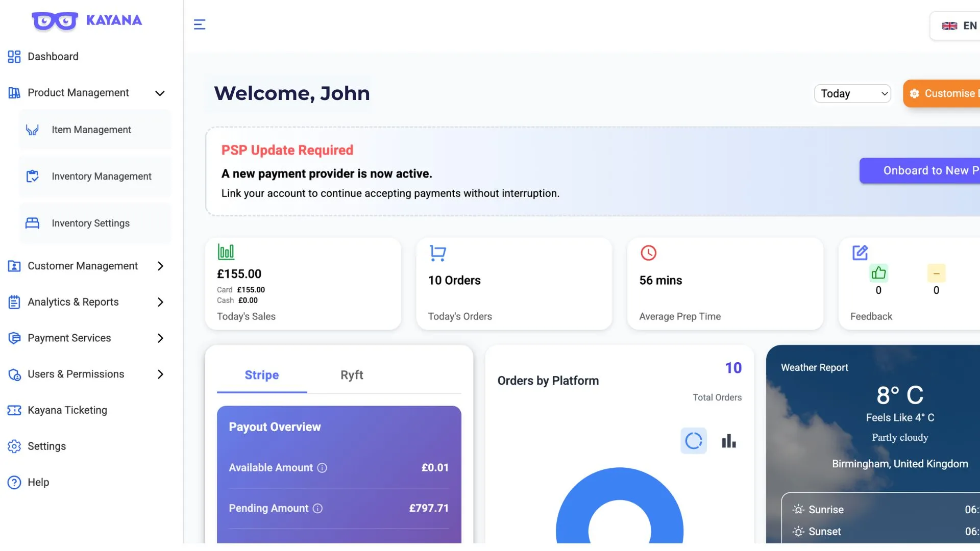Switch to donut chart view
980x551 pixels.
[x=694, y=441]
